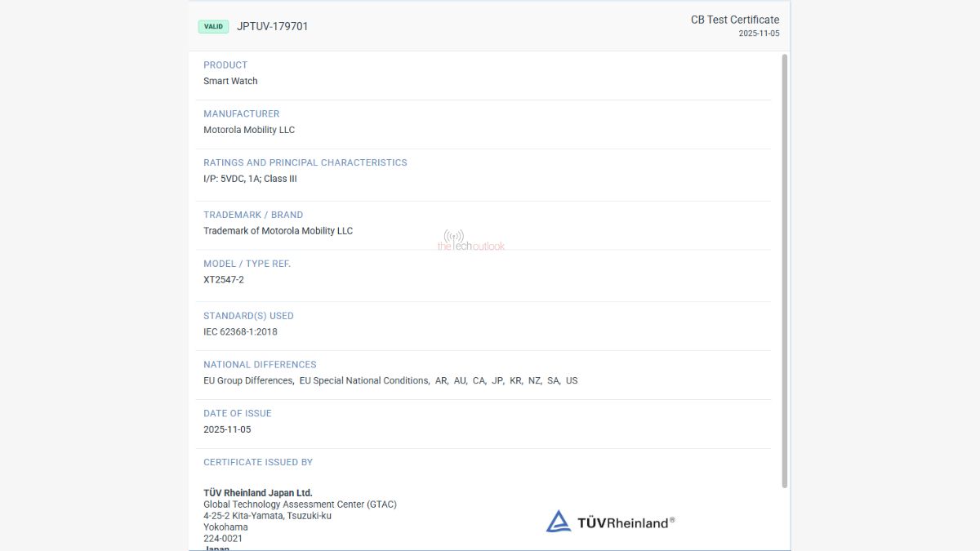Click the NATIONAL DIFFERENCES label

(x=260, y=365)
